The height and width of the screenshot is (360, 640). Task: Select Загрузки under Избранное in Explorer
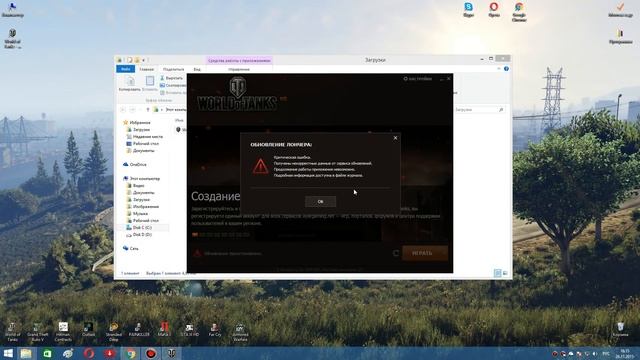138,130
